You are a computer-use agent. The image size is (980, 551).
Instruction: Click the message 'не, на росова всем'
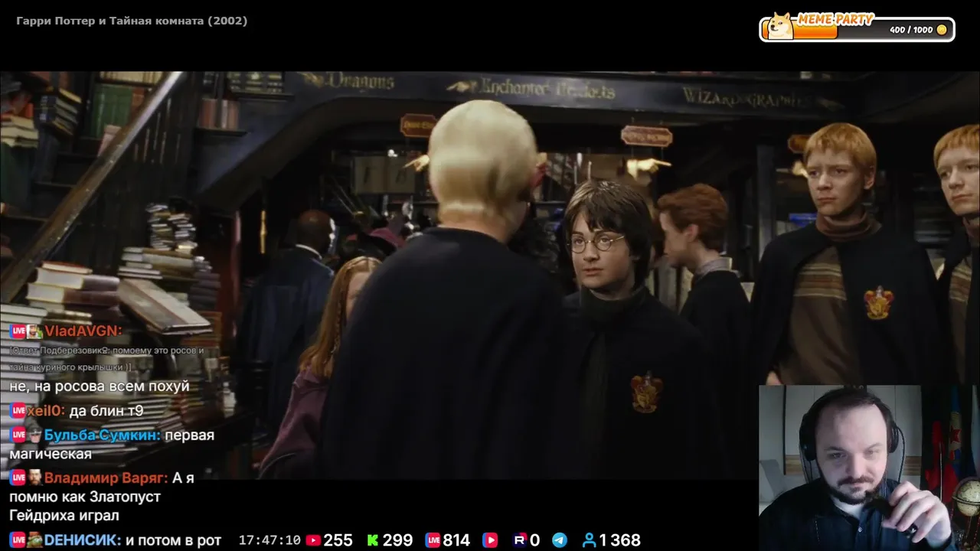(99, 386)
